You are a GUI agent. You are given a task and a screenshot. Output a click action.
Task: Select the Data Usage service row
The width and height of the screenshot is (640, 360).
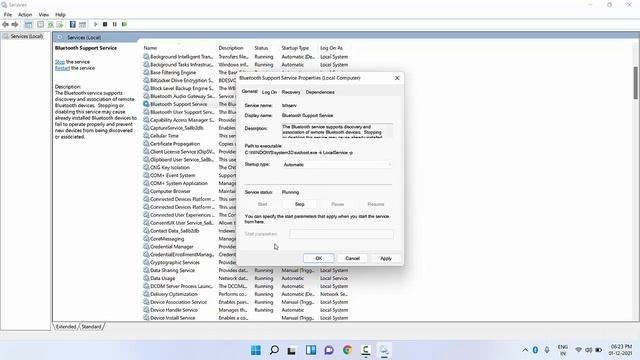point(245,278)
